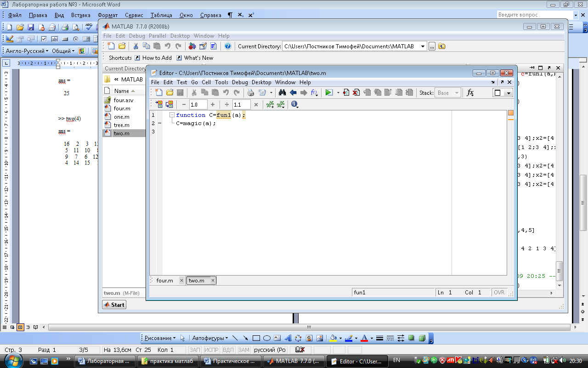Image resolution: width=588 pixels, height=368 pixels.
Task: Click up-folder icon beside Current Directory
Action: 441,46
